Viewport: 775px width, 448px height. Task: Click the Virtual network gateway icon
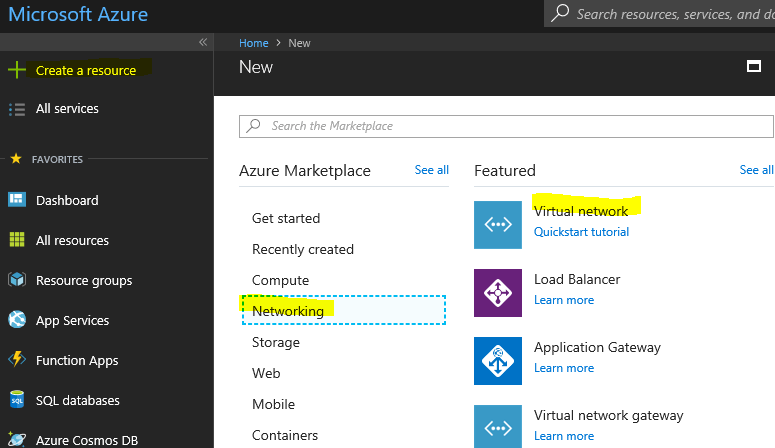(x=498, y=427)
